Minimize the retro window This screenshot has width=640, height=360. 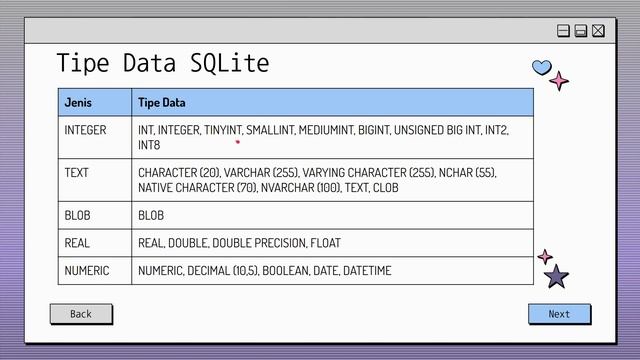(x=563, y=31)
